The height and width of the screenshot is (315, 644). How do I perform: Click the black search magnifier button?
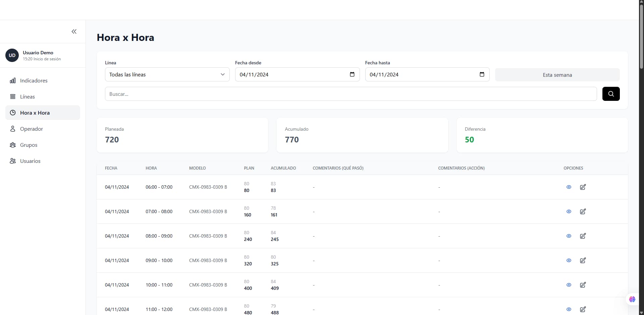coord(611,94)
